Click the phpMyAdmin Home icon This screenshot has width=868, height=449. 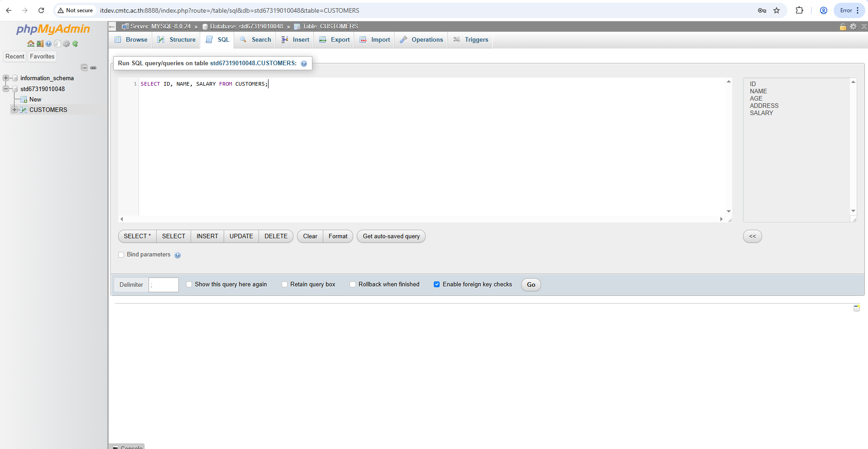(x=30, y=44)
